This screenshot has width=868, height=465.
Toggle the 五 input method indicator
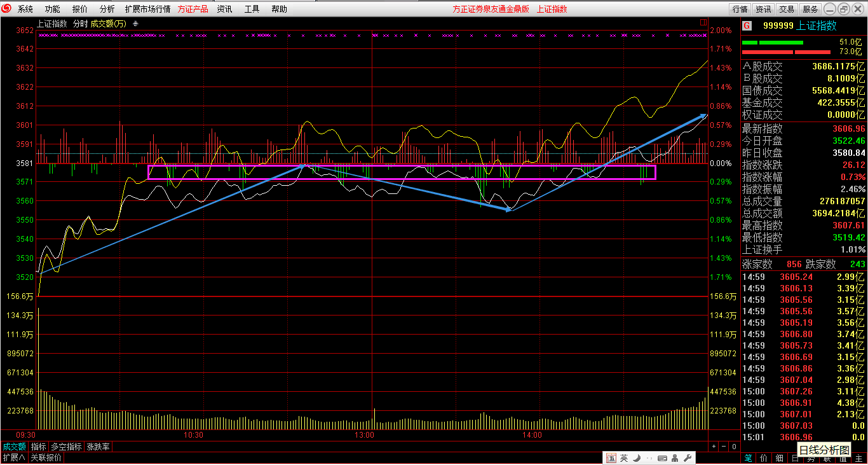[x=611, y=458]
